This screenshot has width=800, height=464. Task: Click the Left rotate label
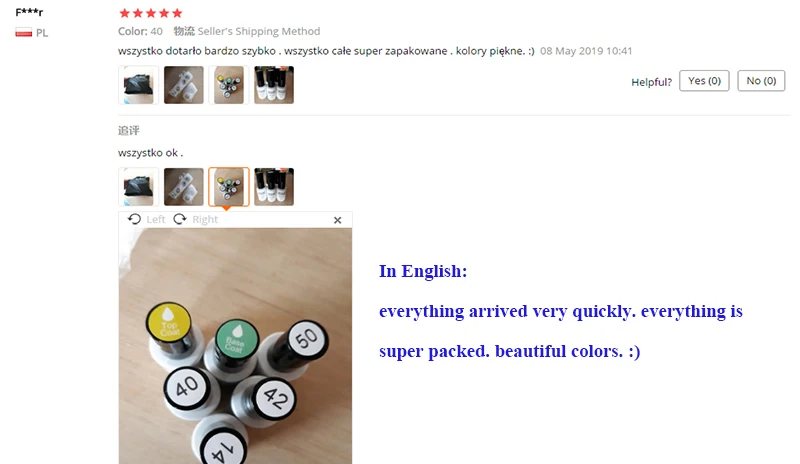(x=156, y=219)
